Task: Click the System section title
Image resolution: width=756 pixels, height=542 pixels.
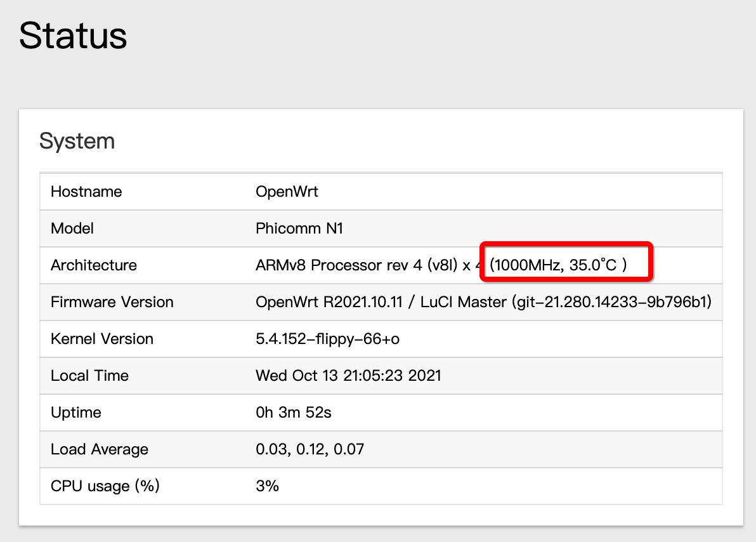Action: point(77,141)
